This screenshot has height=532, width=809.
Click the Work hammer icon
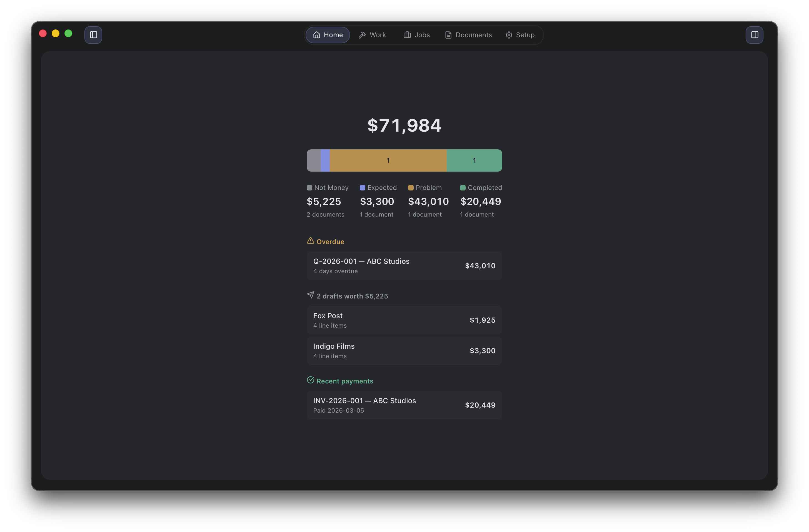(362, 35)
